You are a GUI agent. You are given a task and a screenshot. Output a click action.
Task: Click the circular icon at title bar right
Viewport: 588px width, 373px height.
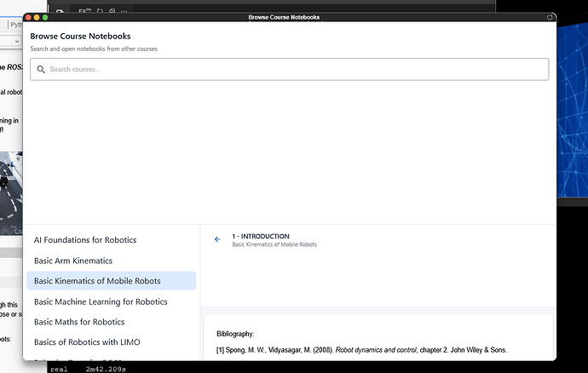coord(551,17)
